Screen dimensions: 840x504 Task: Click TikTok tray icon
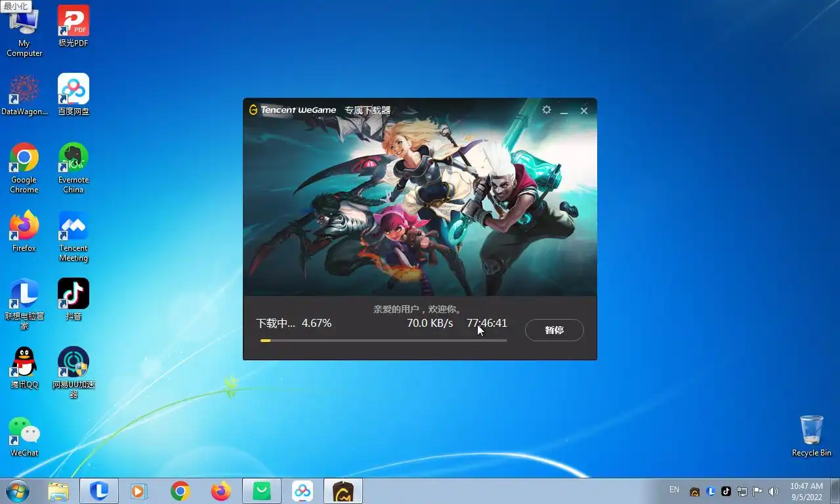(726, 491)
